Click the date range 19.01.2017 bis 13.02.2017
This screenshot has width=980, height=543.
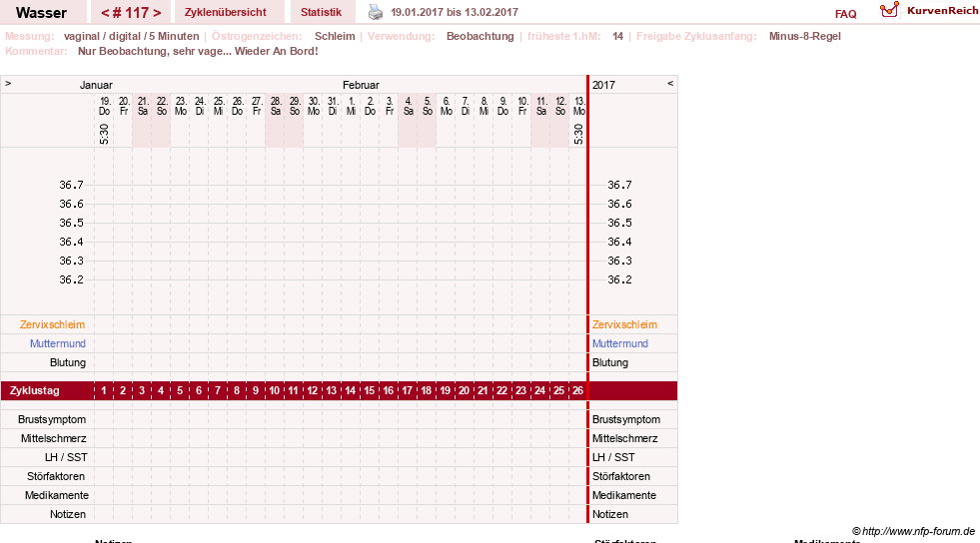pyautogui.click(x=455, y=13)
